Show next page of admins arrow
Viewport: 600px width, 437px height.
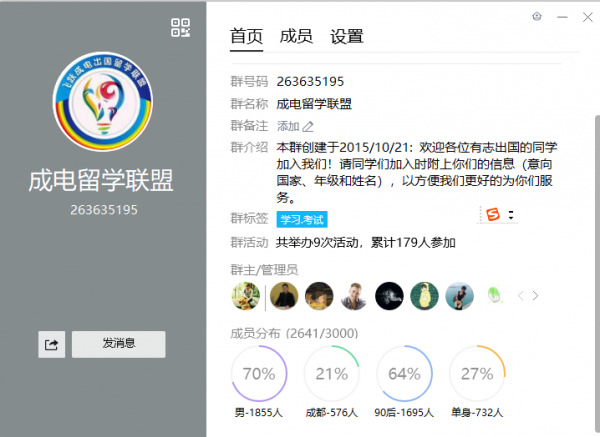point(536,296)
